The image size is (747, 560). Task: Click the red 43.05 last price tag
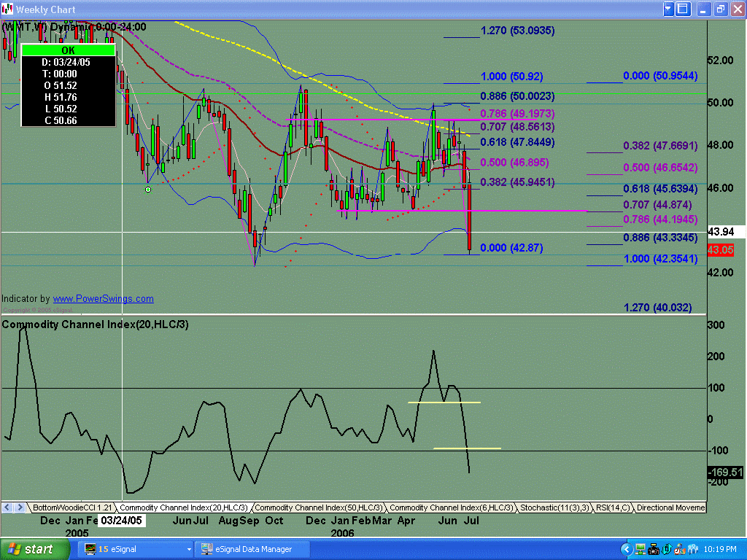click(721, 250)
